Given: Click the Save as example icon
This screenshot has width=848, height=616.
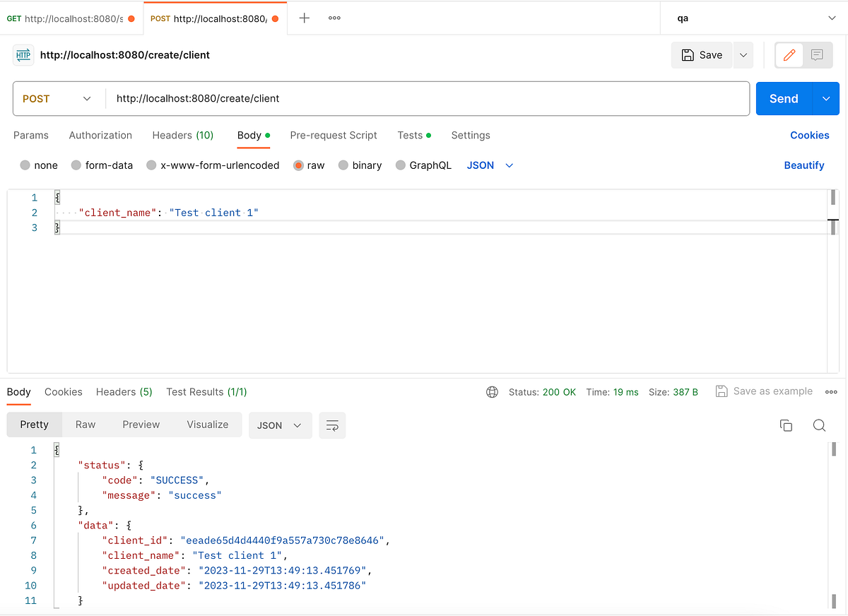Looking at the screenshot, I should [722, 391].
